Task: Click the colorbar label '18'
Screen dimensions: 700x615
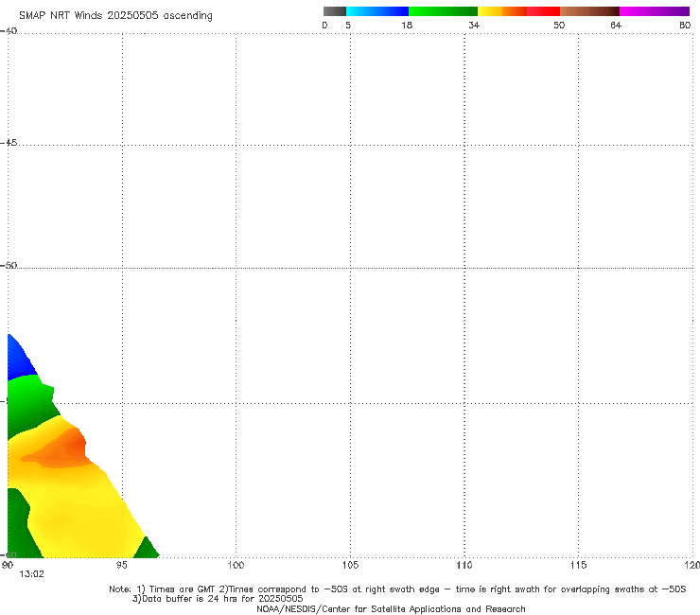Action: pyautogui.click(x=407, y=25)
